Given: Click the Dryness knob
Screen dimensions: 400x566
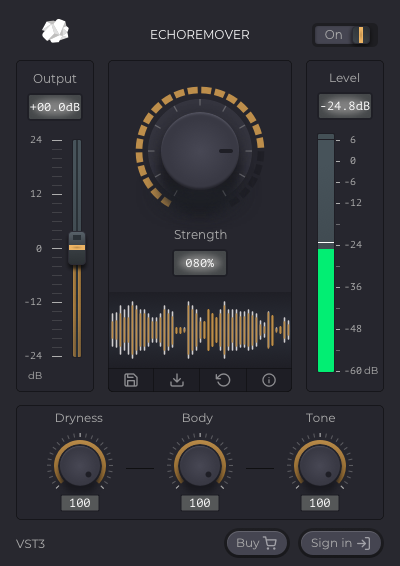Looking at the screenshot, I should (x=80, y=466).
